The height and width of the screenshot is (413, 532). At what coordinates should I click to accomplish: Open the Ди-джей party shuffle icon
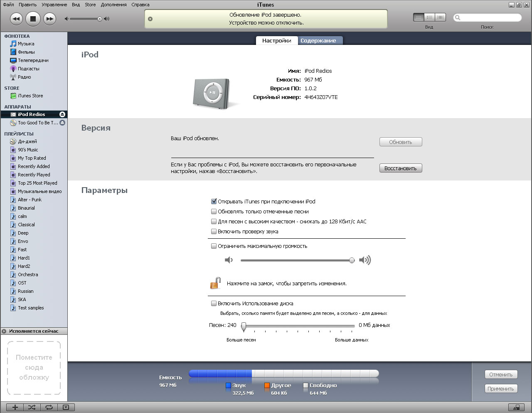click(x=13, y=141)
